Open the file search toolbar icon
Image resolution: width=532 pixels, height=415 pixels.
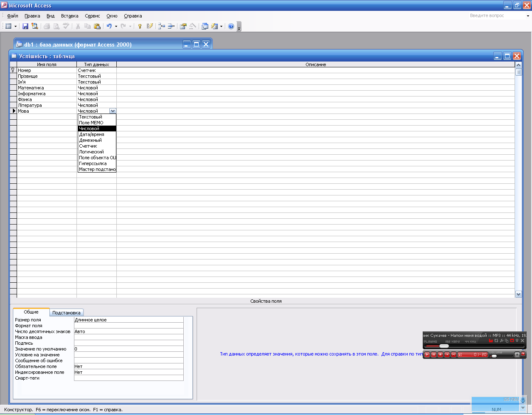pyautogui.click(x=35, y=26)
